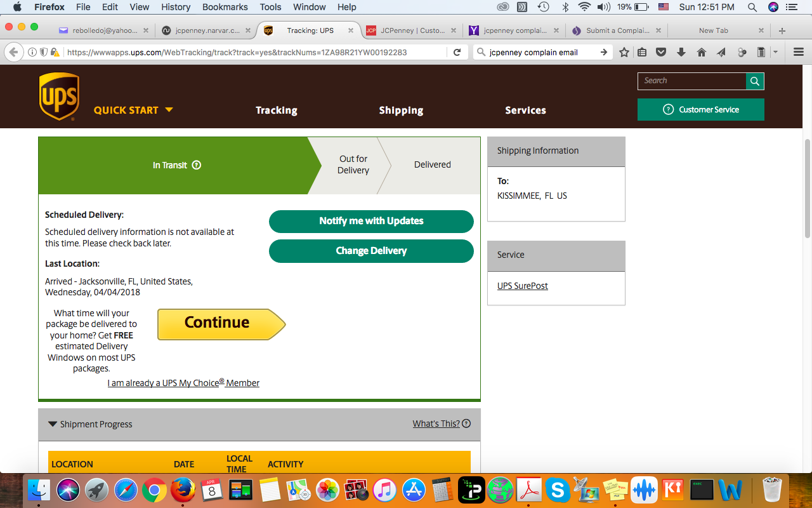Click the UPS SurePost link

coord(522,286)
